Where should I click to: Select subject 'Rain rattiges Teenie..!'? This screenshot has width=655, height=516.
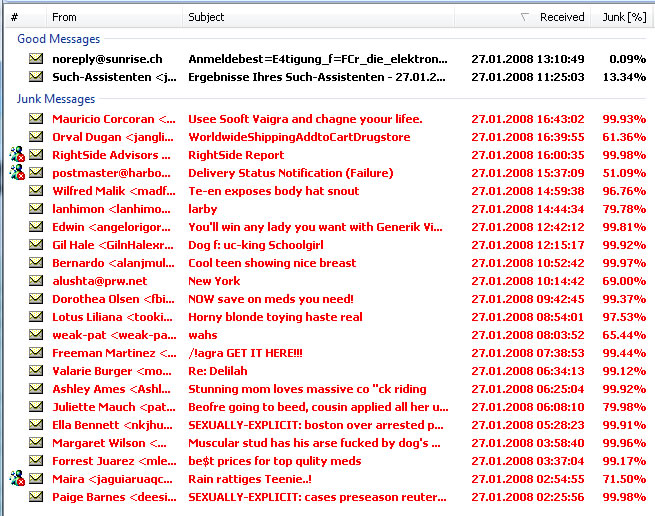pyautogui.click(x=250, y=479)
